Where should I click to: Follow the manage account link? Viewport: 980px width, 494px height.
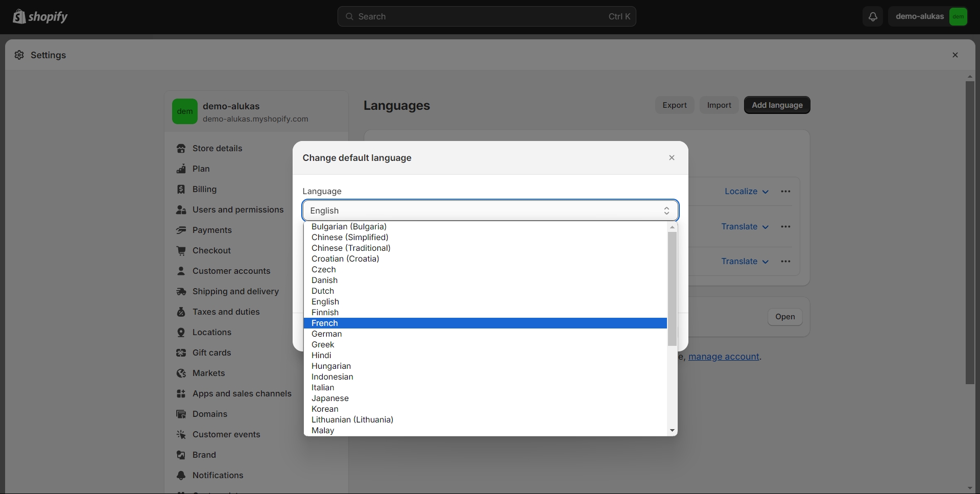point(724,357)
